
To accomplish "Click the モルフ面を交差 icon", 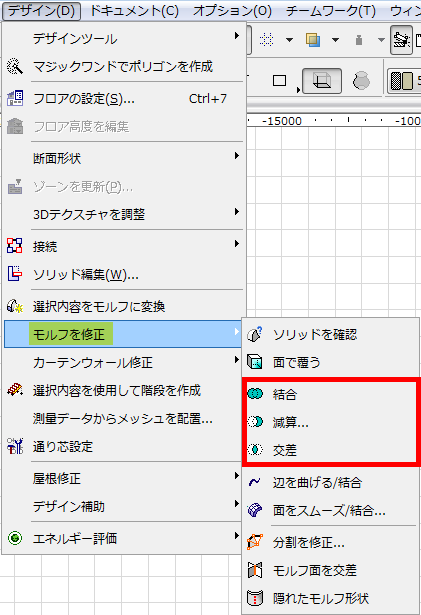I will click(x=255, y=570).
